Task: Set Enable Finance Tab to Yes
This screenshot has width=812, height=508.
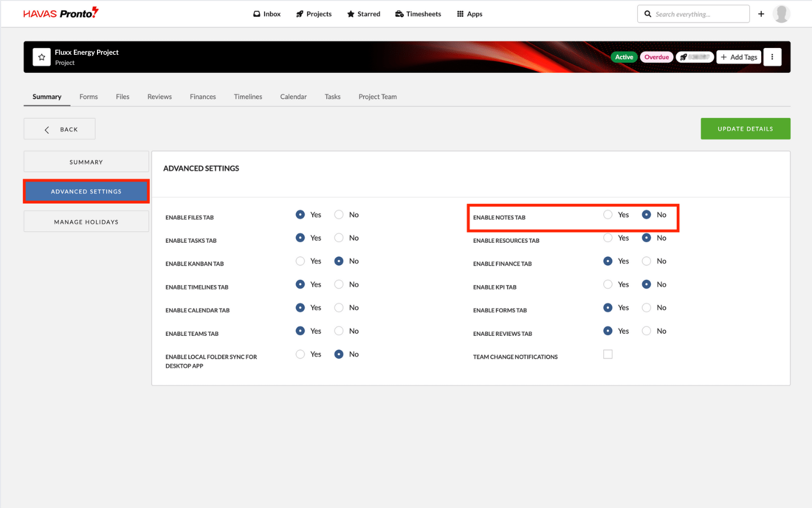Action: [x=608, y=261]
